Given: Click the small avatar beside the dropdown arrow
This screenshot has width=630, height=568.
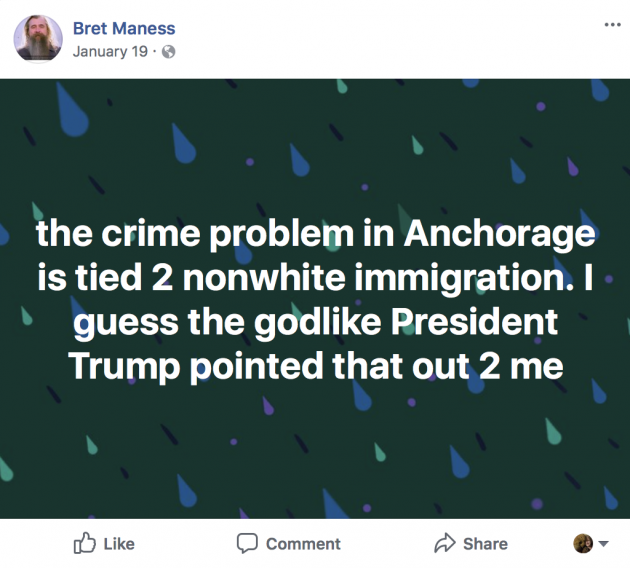Looking at the screenshot, I should click(x=583, y=543).
